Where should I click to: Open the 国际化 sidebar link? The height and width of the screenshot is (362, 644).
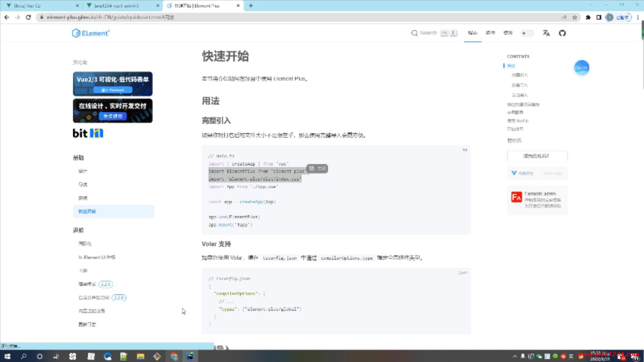[85, 244]
